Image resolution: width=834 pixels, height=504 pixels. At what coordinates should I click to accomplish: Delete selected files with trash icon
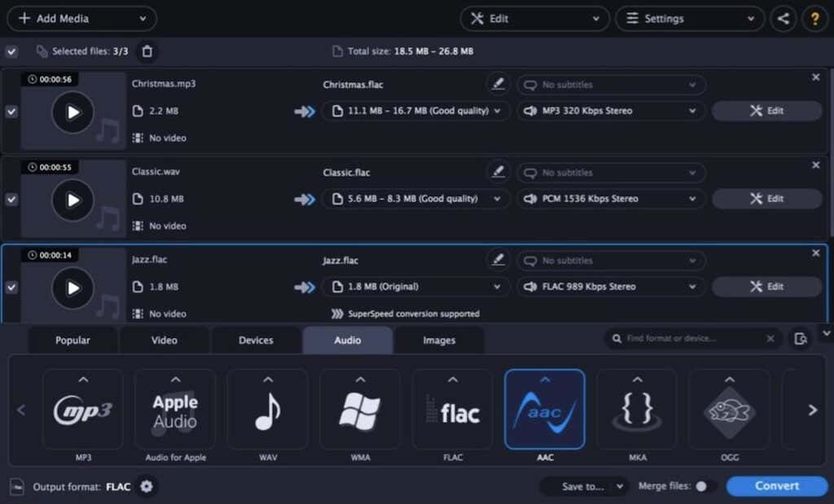147,51
